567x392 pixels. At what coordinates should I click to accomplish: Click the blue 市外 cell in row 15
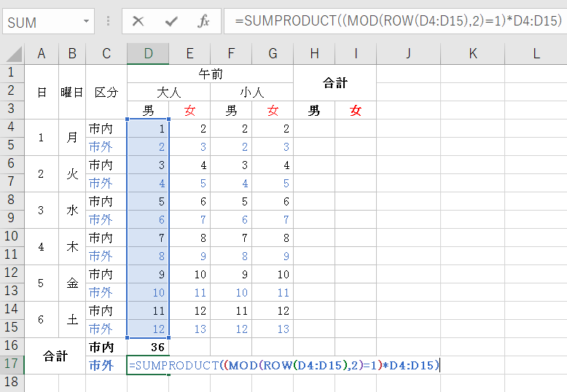[106, 329]
